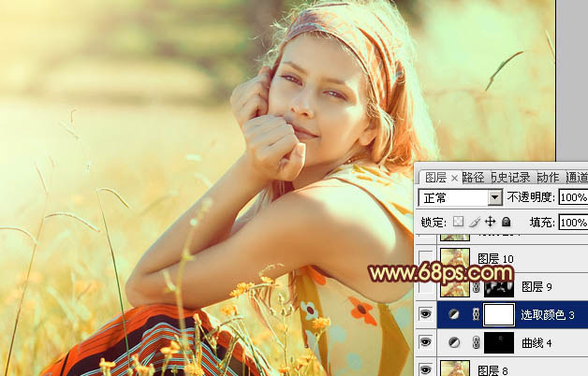The image size is (588, 376).
Task: Select the 图层 8 layer thumbnail
Action: 455,369
